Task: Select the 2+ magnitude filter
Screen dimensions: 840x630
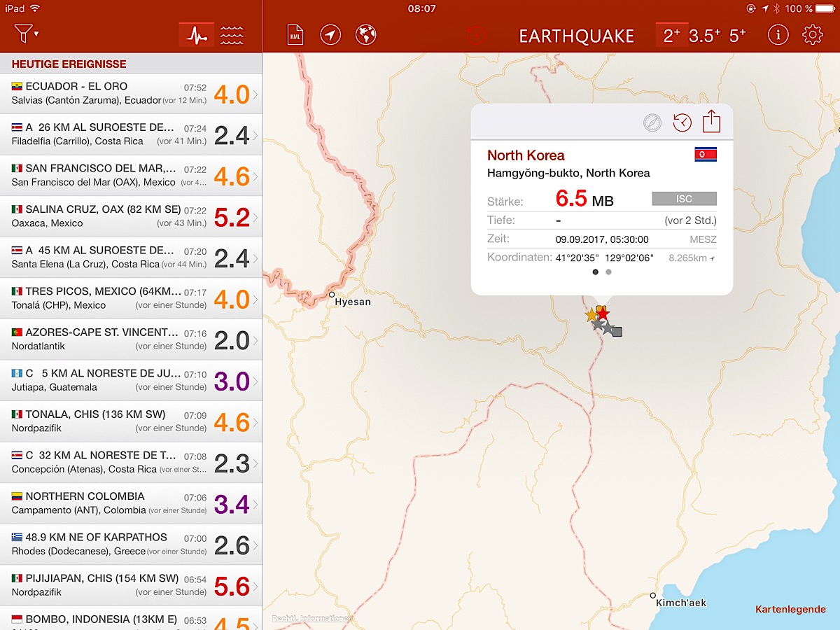Action: [671, 36]
